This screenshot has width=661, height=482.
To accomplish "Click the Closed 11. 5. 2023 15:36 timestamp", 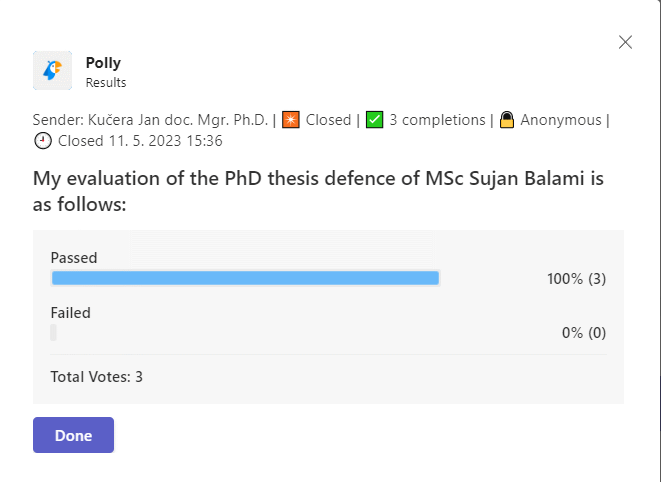I will click(x=140, y=141).
